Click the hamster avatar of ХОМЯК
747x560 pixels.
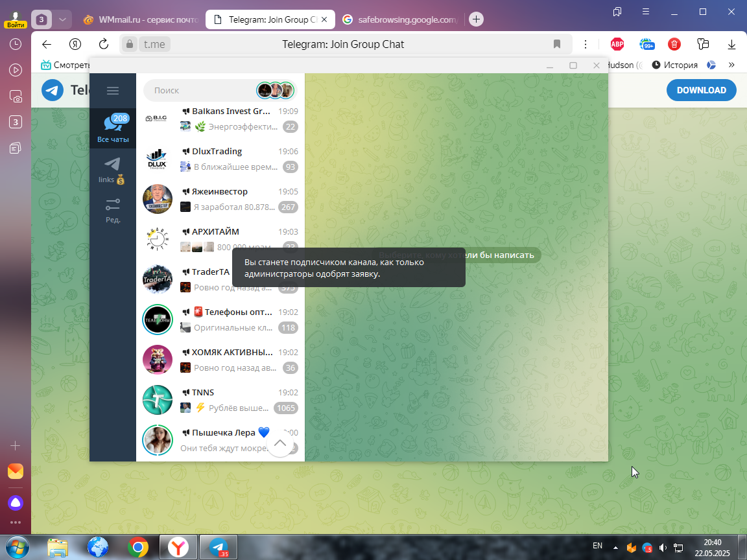point(157,360)
